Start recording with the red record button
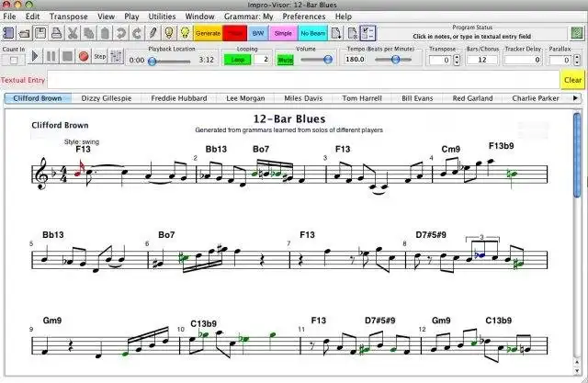The width and height of the screenshot is (588, 383). click(84, 56)
